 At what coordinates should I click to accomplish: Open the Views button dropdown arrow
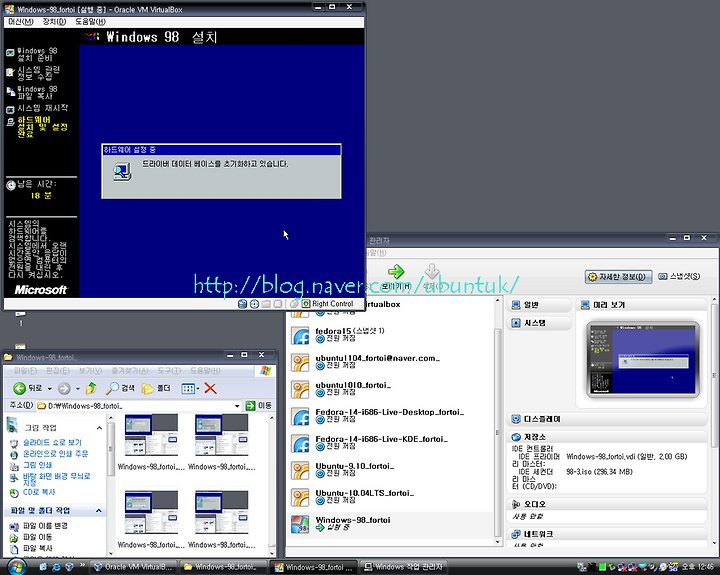(198, 389)
